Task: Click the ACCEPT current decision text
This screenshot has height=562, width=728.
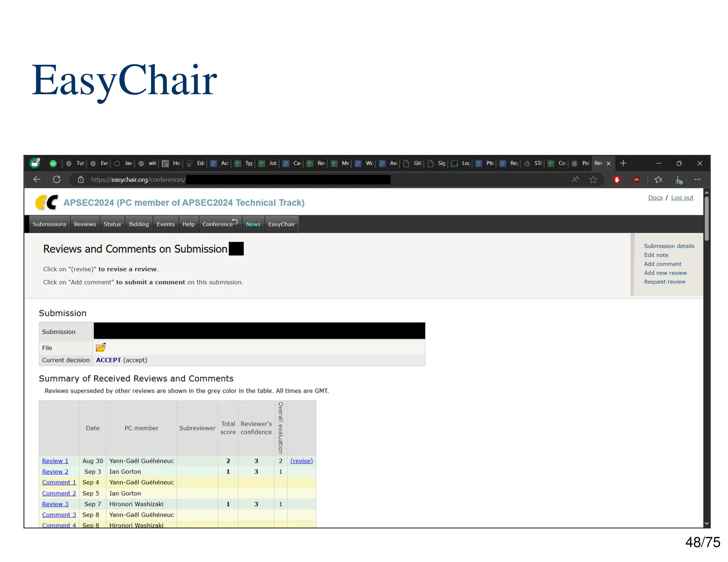Action: coord(108,360)
